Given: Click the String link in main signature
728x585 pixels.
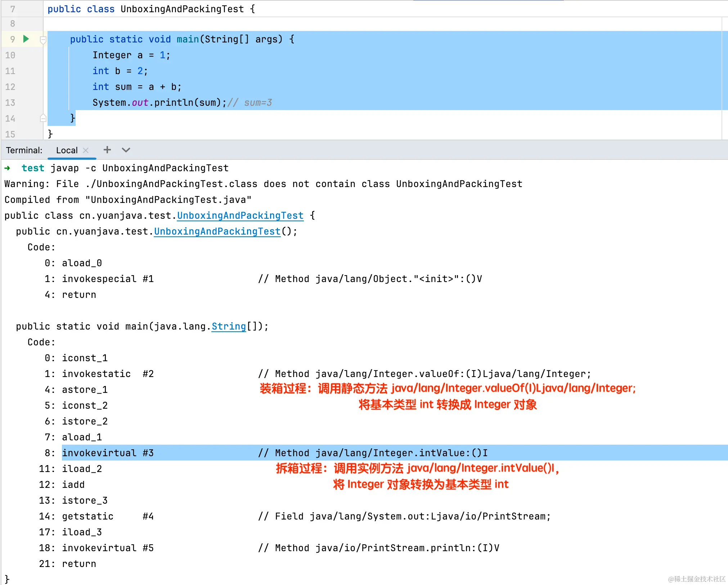Looking at the screenshot, I should pyautogui.click(x=229, y=326).
